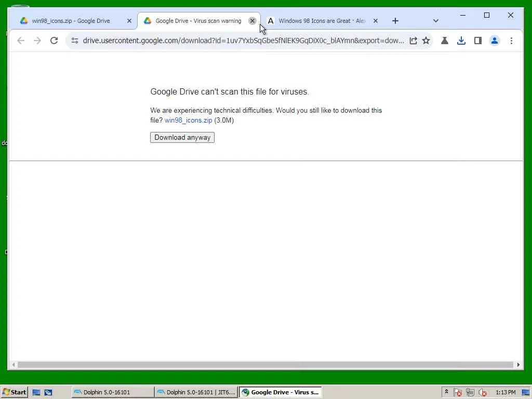Select the Google Drive - Virus s... taskbar button

[x=280, y=392]
